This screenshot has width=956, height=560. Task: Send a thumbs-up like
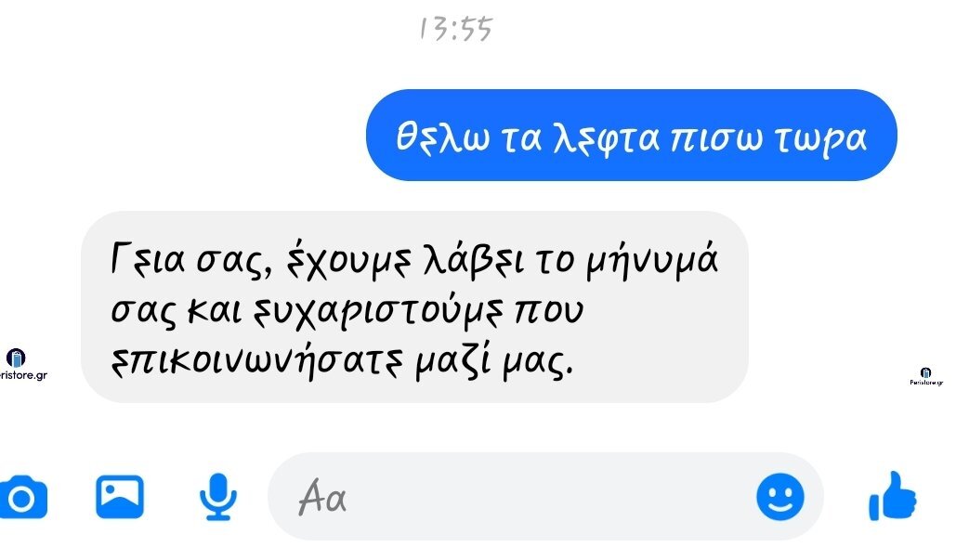click(893, 496)
